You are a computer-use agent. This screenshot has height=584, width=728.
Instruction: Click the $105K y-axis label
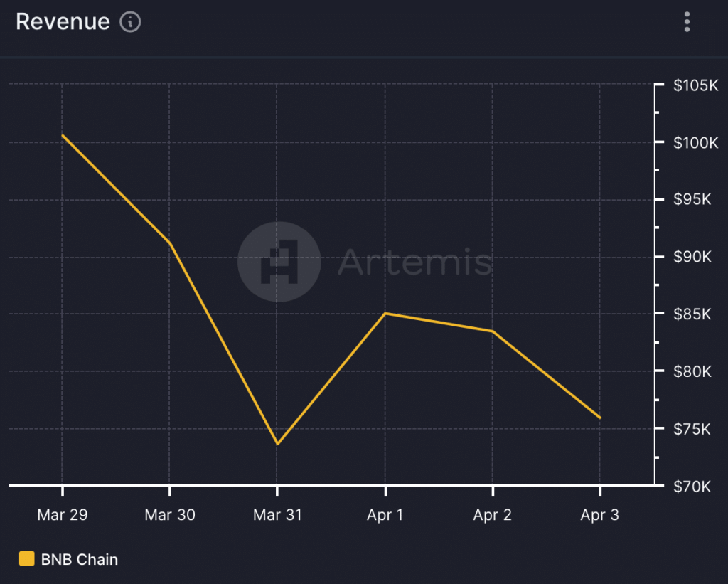tap(695, 85)
